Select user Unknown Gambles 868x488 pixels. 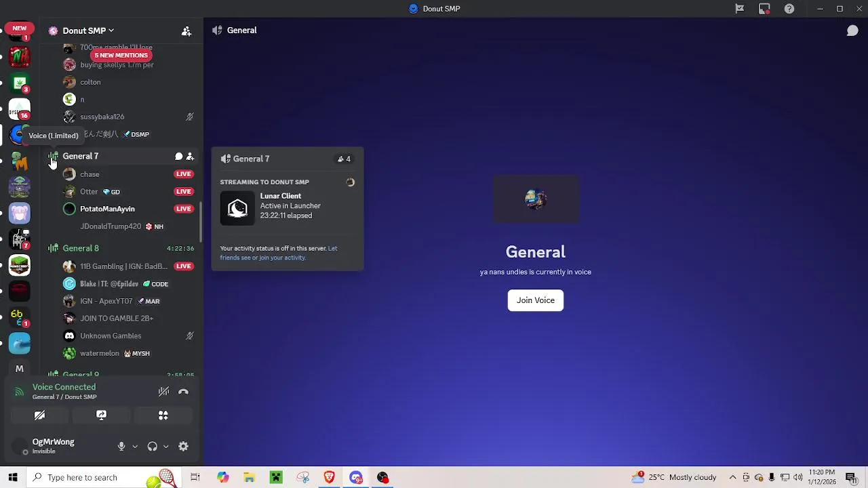click(x=111, y=336)
